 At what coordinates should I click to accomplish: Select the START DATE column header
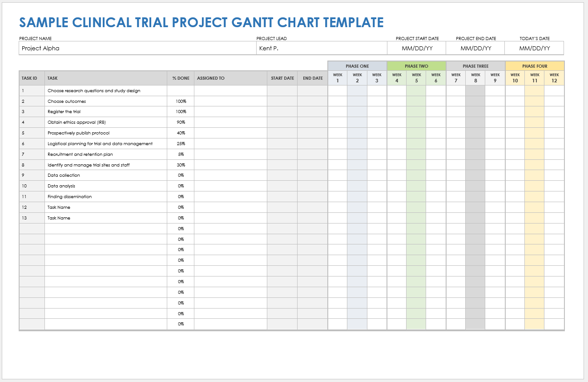(282, 78)
